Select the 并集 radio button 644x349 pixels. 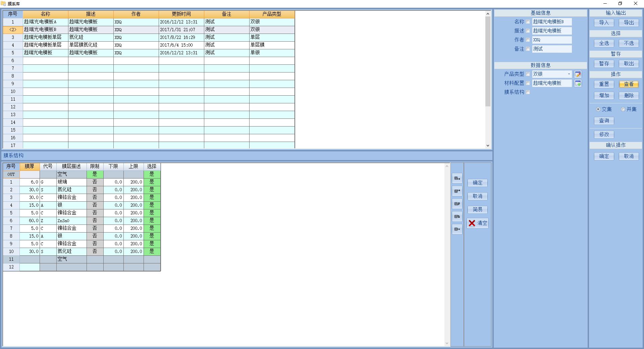click(623, 109)
